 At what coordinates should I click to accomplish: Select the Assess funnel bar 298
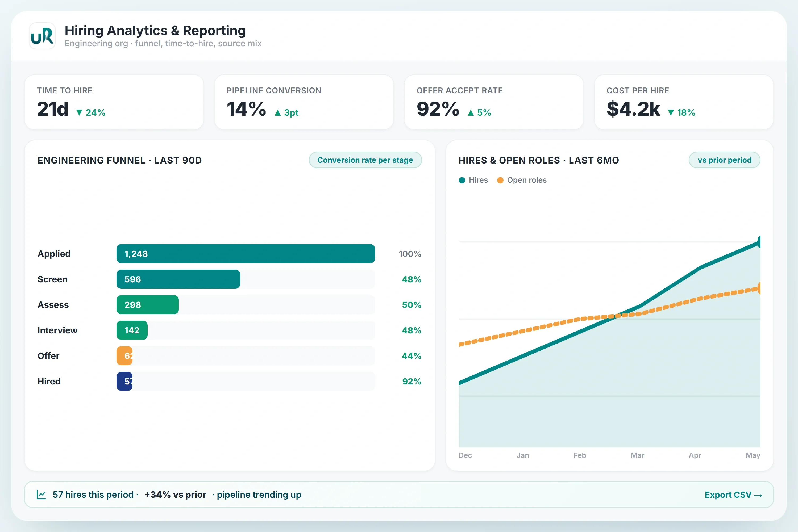(x=147, y=305)
